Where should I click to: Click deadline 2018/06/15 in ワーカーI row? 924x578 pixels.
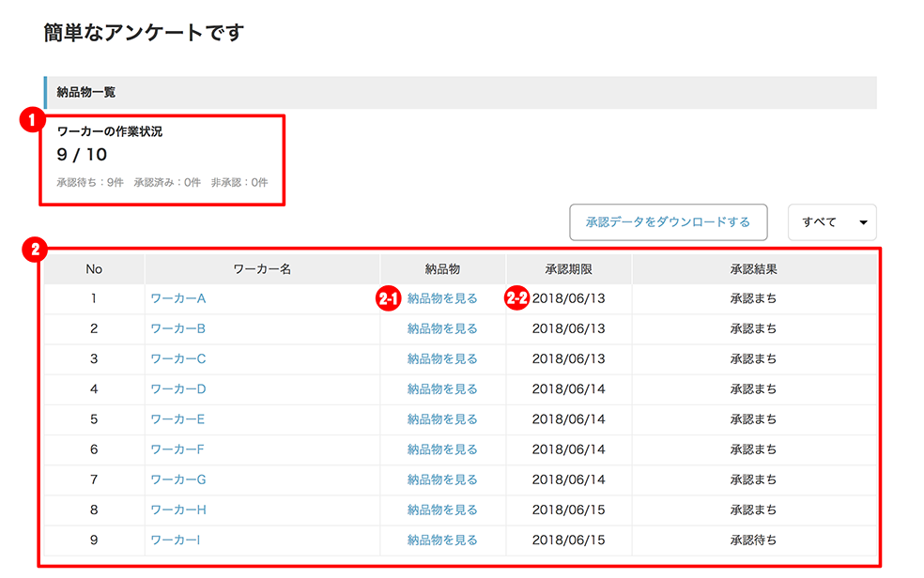tap(569, 540)
